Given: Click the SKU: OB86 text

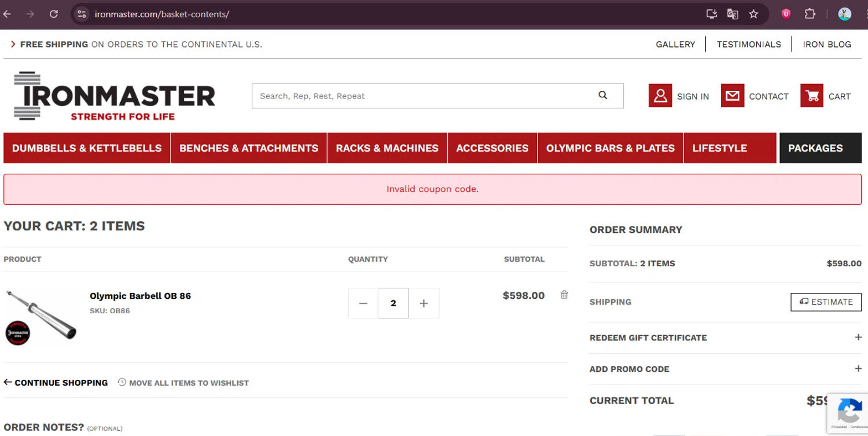Looking at the screenshot, I should click(x=110, y=311).
